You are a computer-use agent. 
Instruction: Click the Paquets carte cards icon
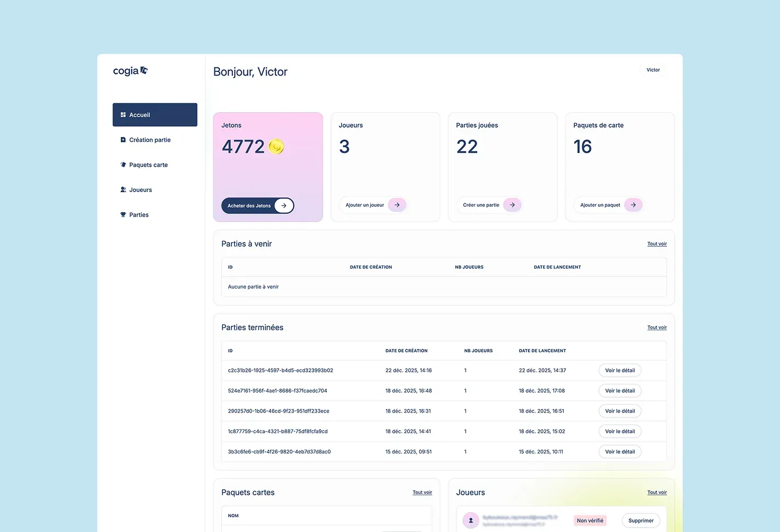123,165
